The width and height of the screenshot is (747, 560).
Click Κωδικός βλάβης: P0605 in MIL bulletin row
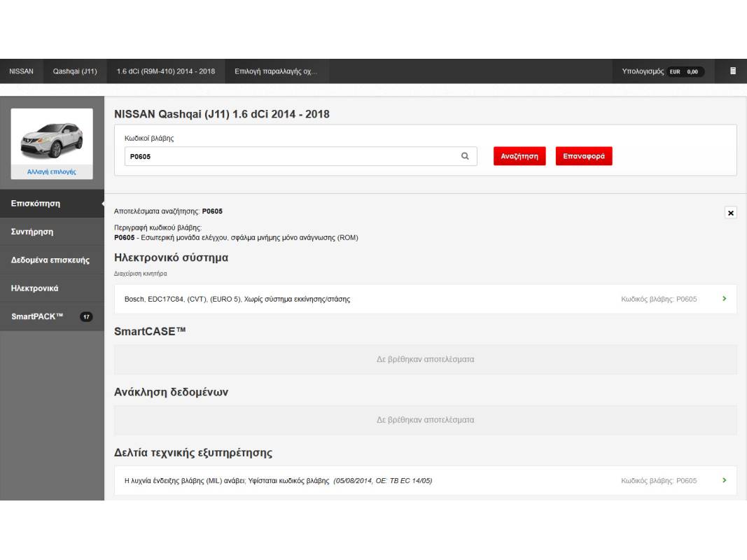click(658, 480)
